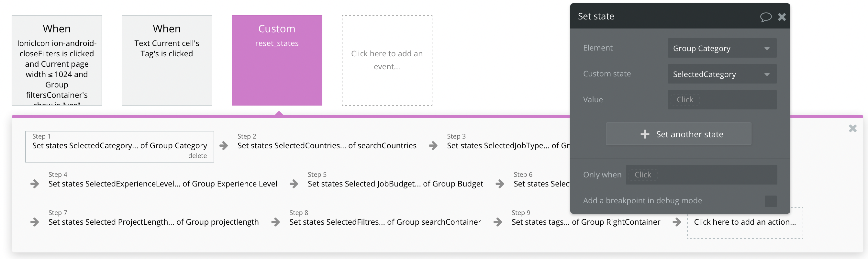
Task: Click the comment bubble icon in Set state panel
Action: 765,17
